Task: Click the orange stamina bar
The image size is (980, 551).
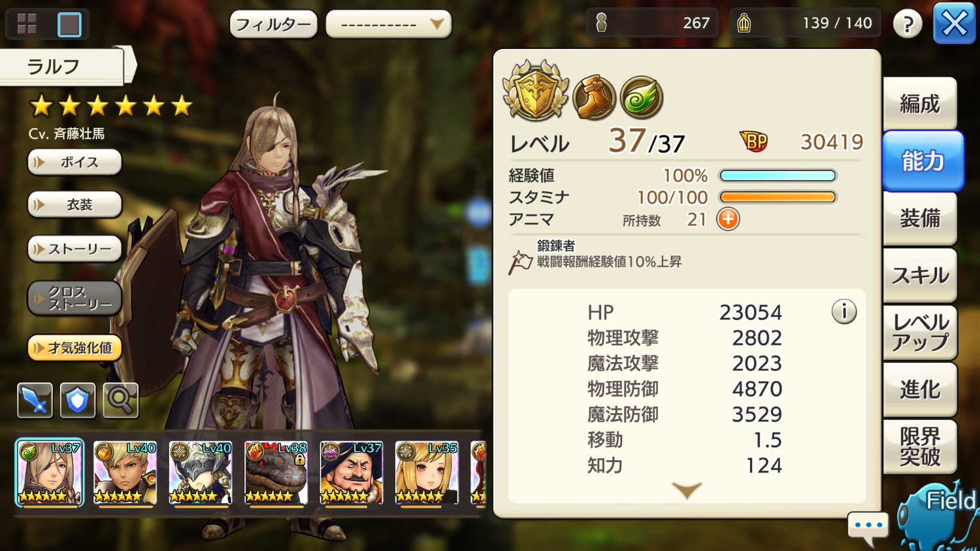Action: (777, 197)
